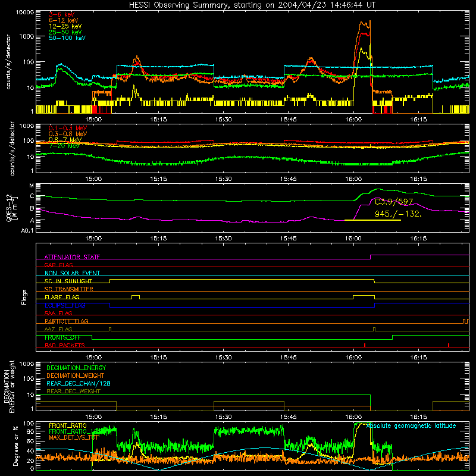Select the 3-6 keV legend label
The width and height of the screenshot is (476, 476).
(x=61, y=14)
